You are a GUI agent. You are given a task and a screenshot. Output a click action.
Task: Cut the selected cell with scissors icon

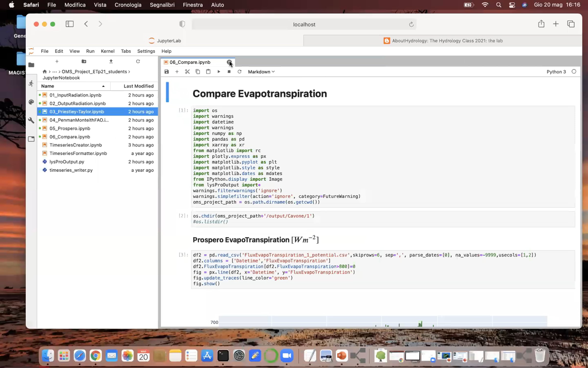point(187,72)
